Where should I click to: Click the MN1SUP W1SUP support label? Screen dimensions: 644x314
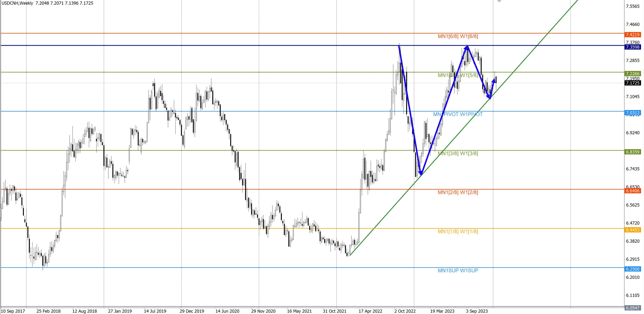[x=458, y=271]
